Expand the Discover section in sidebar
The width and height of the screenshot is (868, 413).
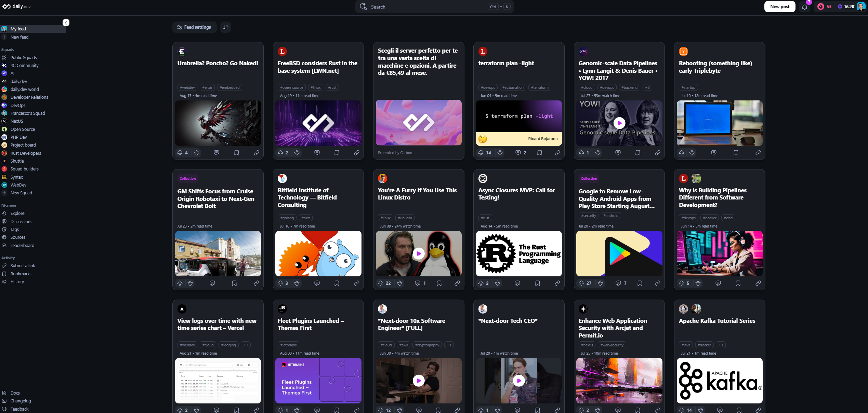click(x=9, y=205)
